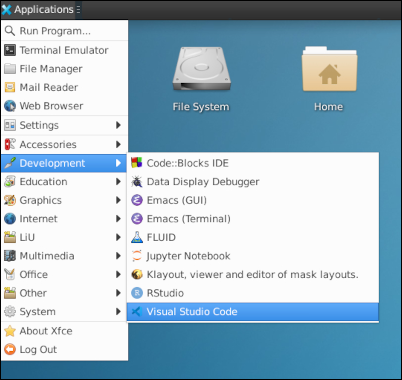Click the File Manager folder icon
This screenshot has height=380, width=402.
(x=10, y=69)
